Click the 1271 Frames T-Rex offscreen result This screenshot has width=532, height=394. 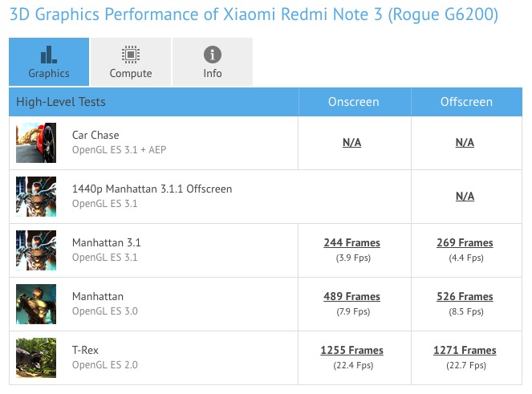pos(465,351)
